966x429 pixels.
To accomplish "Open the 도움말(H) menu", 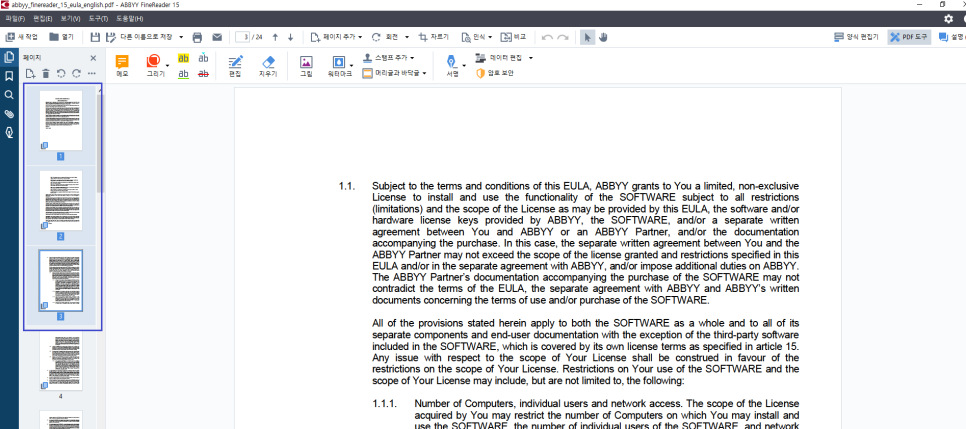I will coord(130,19).
